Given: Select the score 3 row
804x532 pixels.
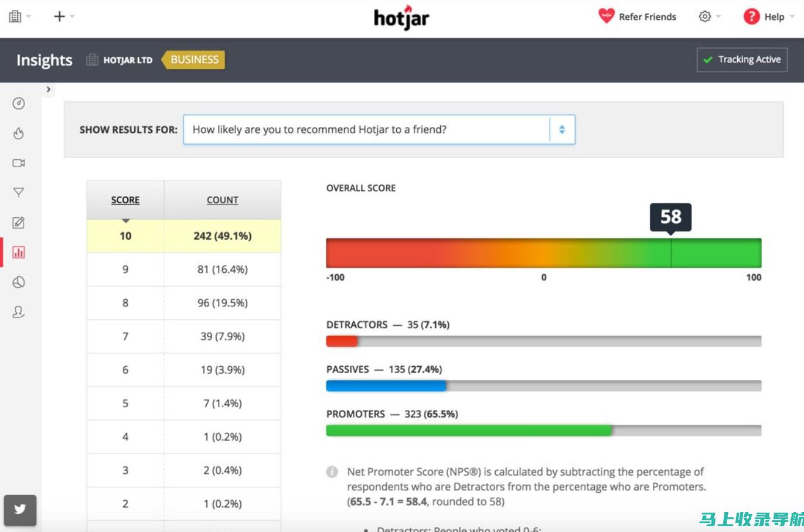Looking at the screenshot, I should click(184, 470).
